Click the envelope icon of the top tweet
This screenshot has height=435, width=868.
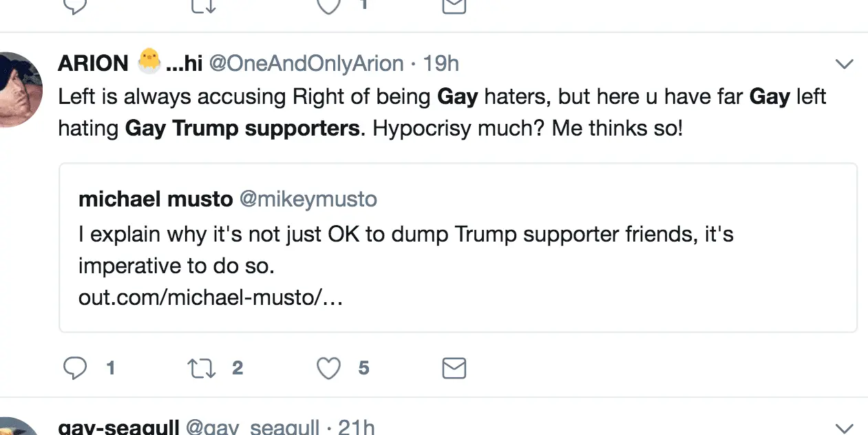click(x=454, y=5)
